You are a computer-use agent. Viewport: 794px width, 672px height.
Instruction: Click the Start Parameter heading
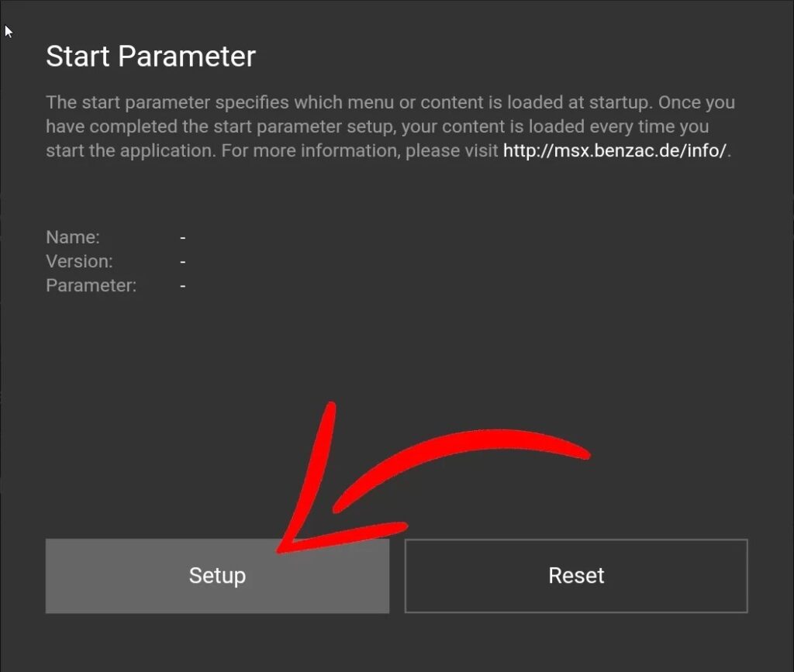click(150, 57)
